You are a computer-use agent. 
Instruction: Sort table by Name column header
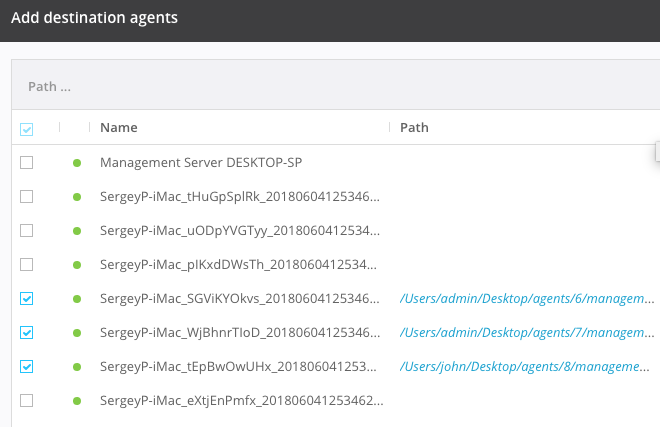(119, 128)
